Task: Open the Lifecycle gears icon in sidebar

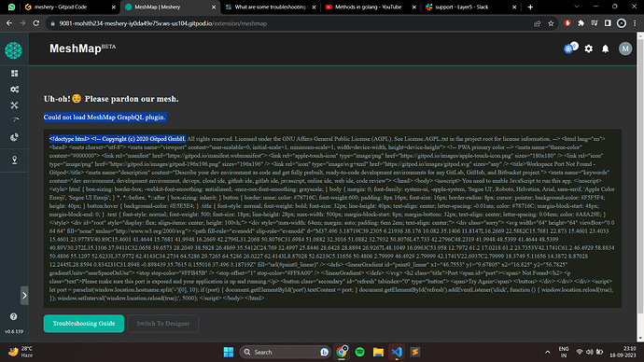Action: [14, 89]
